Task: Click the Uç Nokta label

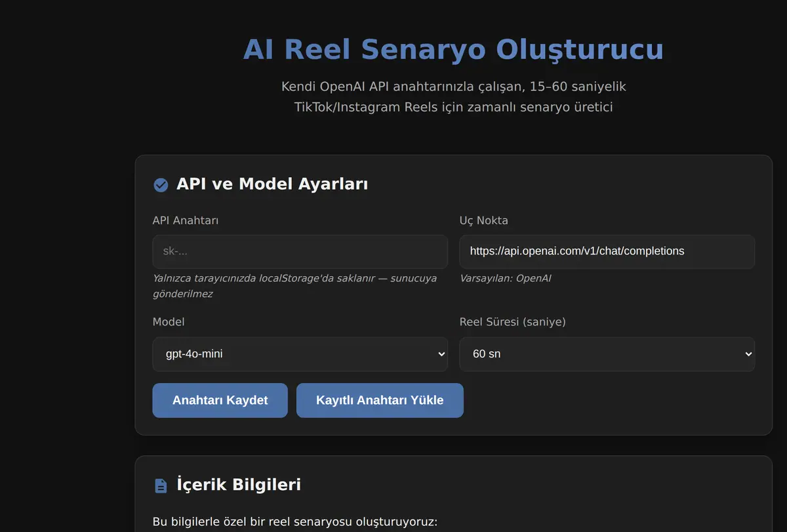Action: (484, 220)
